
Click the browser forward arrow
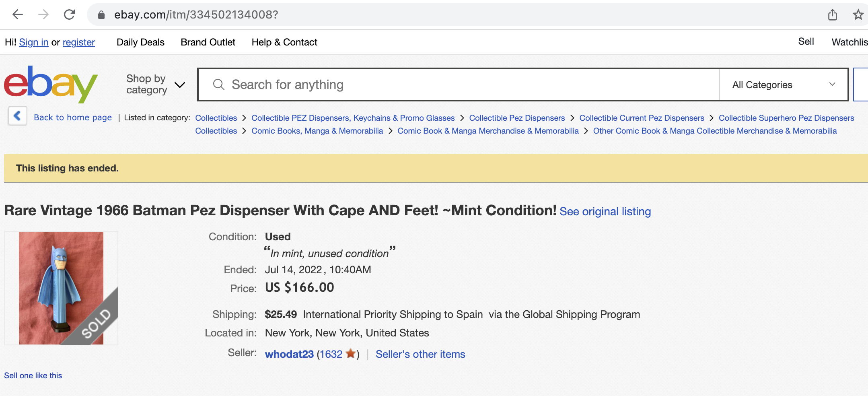pyautogui.click(x=43, y=15)
